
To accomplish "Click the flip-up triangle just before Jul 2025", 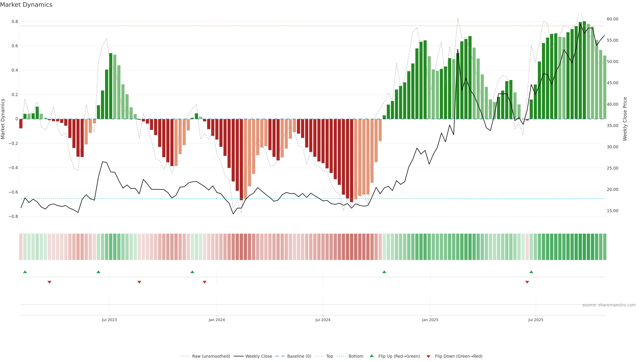I will click(x=531, y=272).
